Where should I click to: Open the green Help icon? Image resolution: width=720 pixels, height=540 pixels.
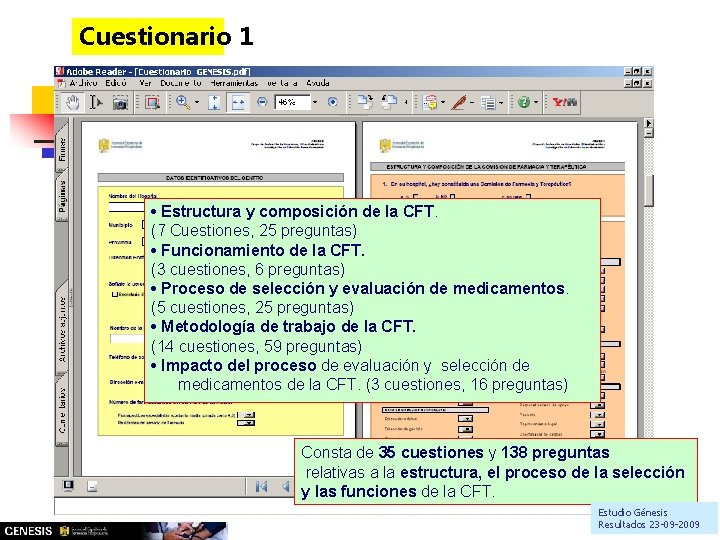(x=523, y=102)
